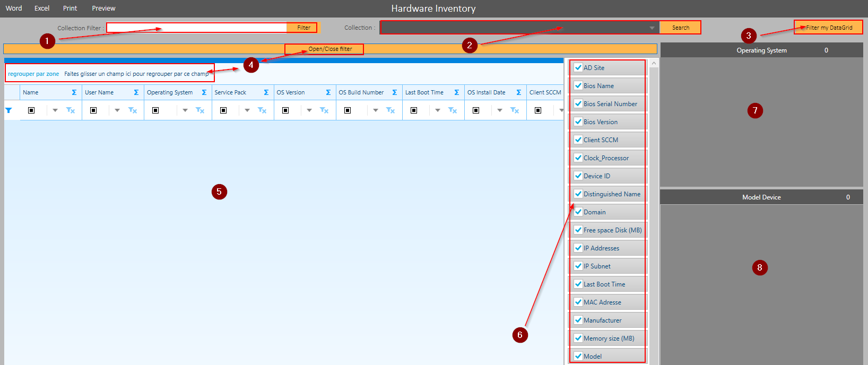Click the orange Filter button
This screenshot has height=365, width=868.
coord(302,28)
